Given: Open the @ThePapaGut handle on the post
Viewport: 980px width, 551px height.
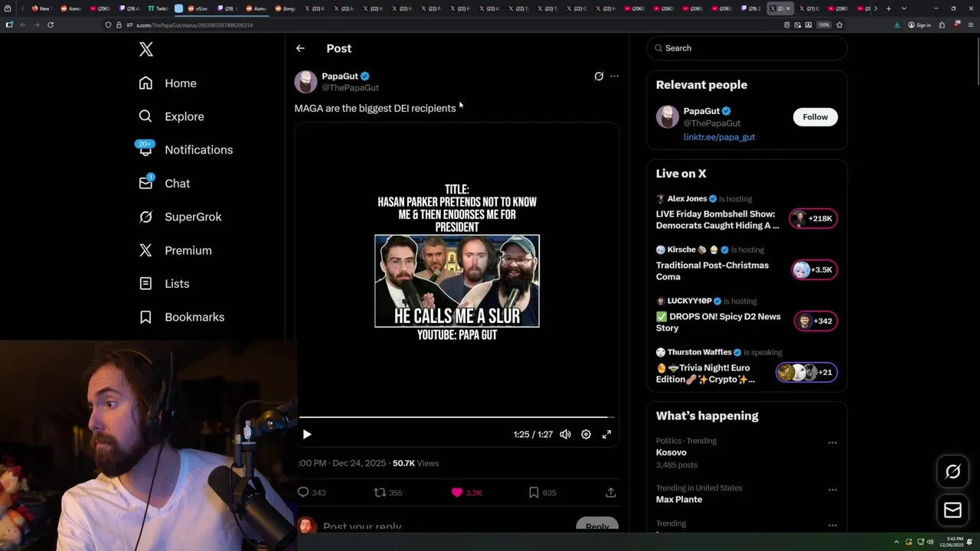Looking at the screenshot, I should [x=350, y=88].
